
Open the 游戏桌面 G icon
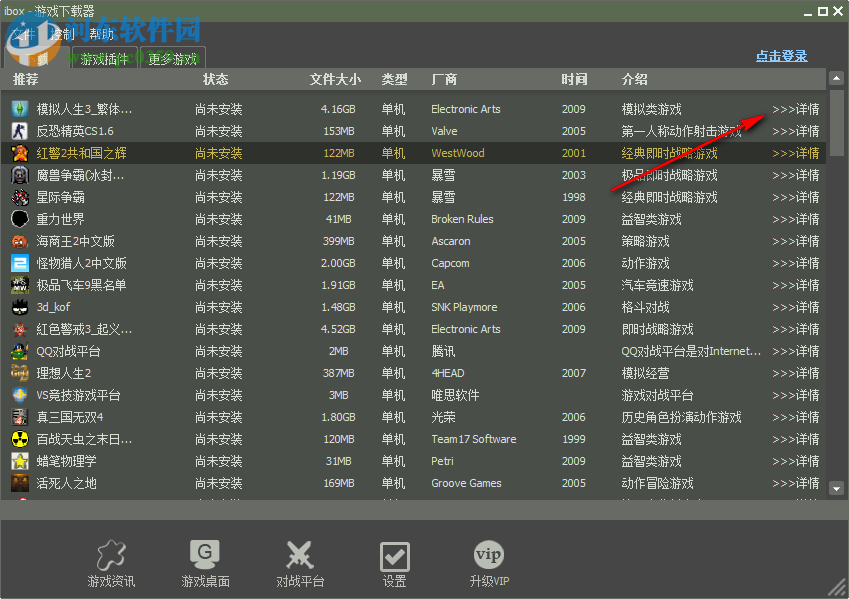204,553
